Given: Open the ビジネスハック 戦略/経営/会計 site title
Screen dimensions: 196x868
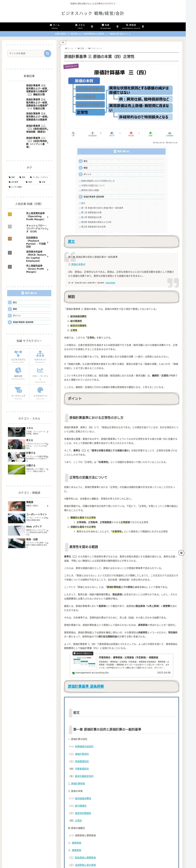Looking at the screenshot, I should pyautogui.click(x=93, y=13).
